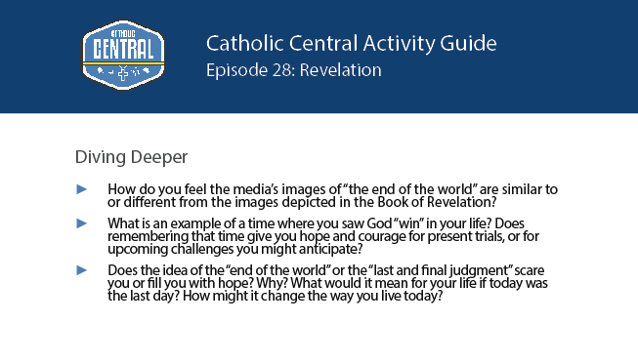Click the text "Does the idea of the "end of the world""

coord(220,270)
